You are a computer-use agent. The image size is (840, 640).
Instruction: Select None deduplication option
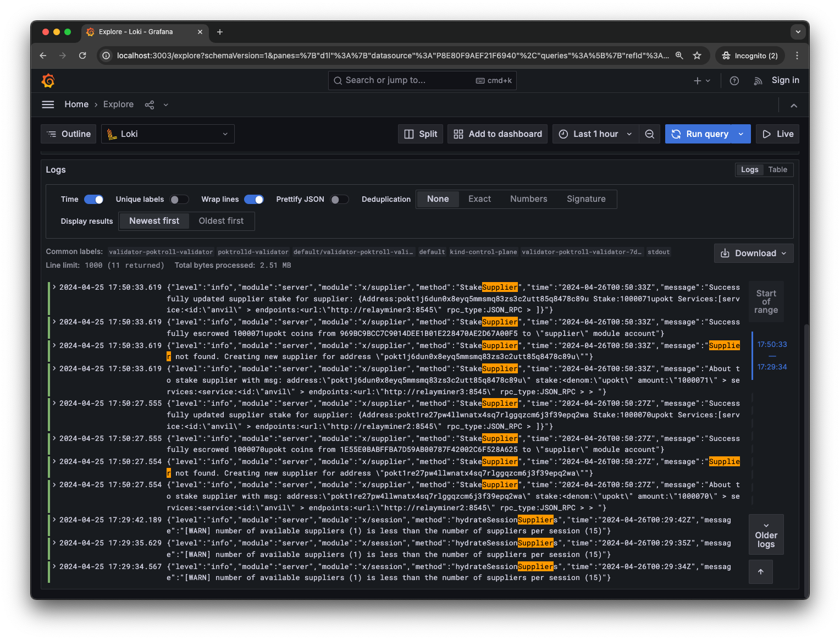tap(438, 199)
